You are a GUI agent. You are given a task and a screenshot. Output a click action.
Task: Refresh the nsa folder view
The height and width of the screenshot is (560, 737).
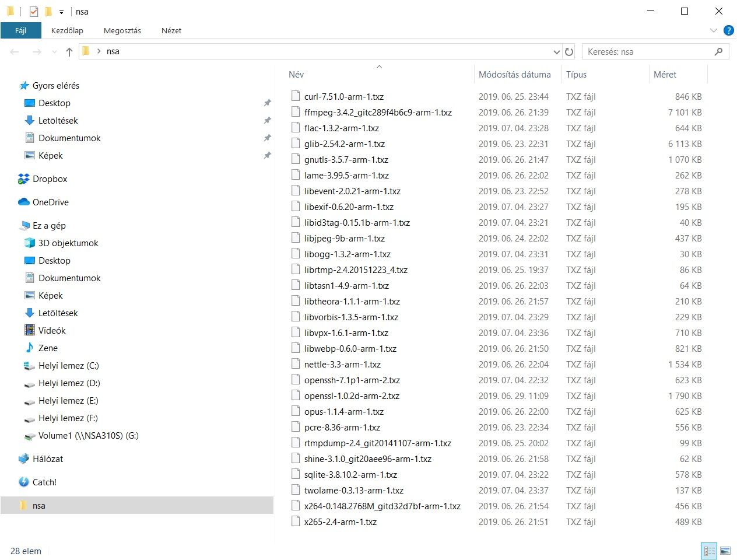569,52
